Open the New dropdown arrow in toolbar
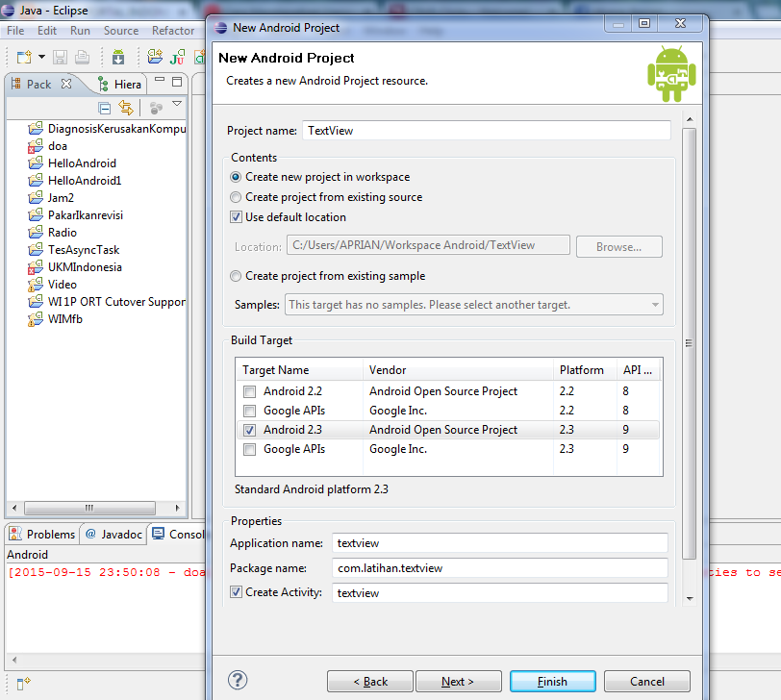Image resolution: width=781 pixels, height=700 pixels. pos(42,57)
